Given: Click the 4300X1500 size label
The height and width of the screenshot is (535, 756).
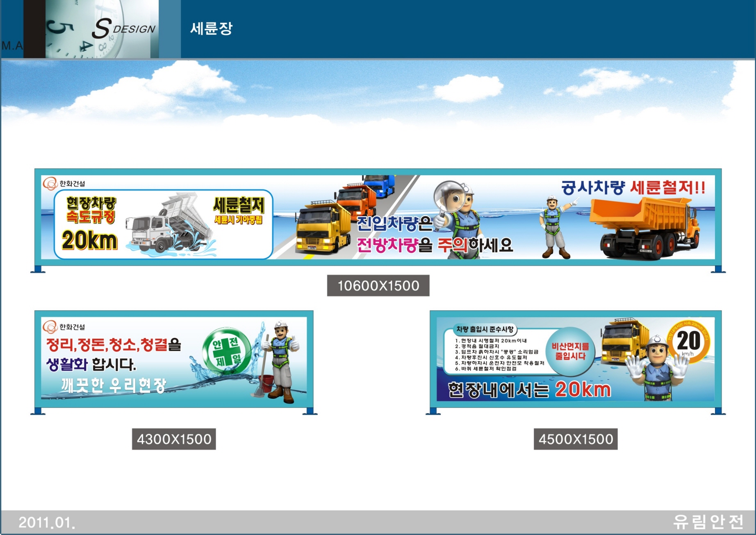Looking at the screenshot, I should click(174, 439).
